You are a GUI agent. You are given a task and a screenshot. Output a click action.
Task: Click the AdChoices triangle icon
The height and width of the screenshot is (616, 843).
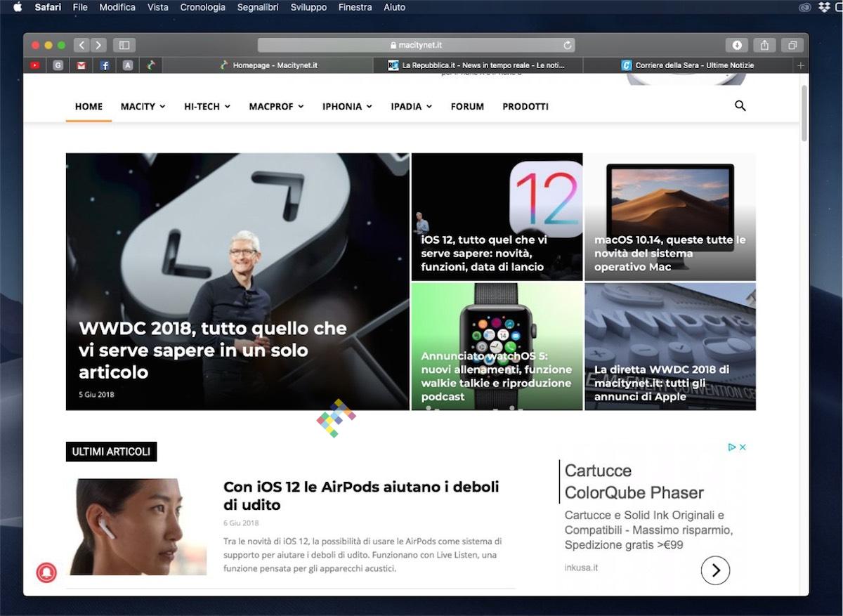[732, 447]
